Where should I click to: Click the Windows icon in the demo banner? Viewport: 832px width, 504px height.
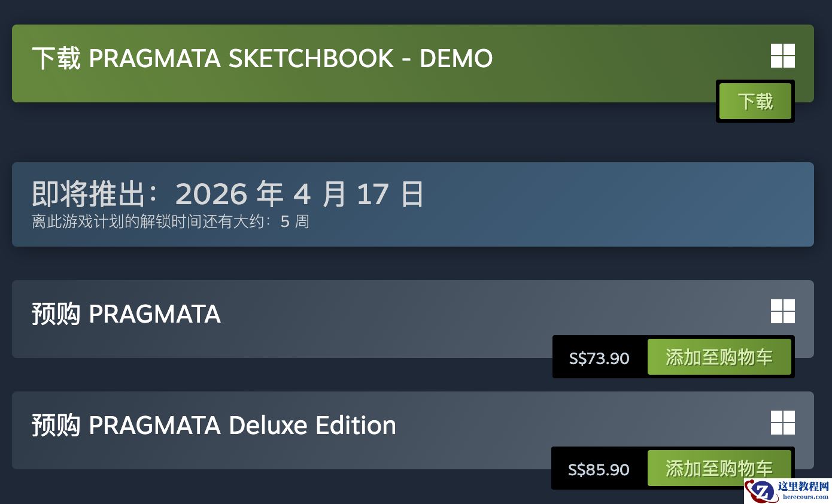coord(782,56)
